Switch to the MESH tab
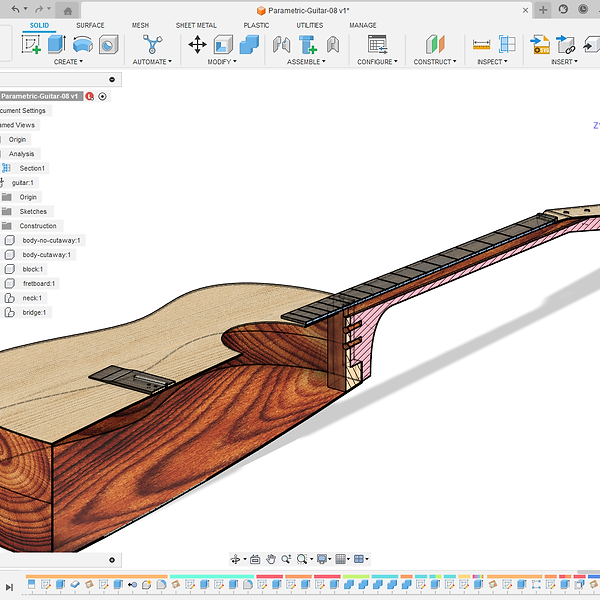 coord(140,25)
